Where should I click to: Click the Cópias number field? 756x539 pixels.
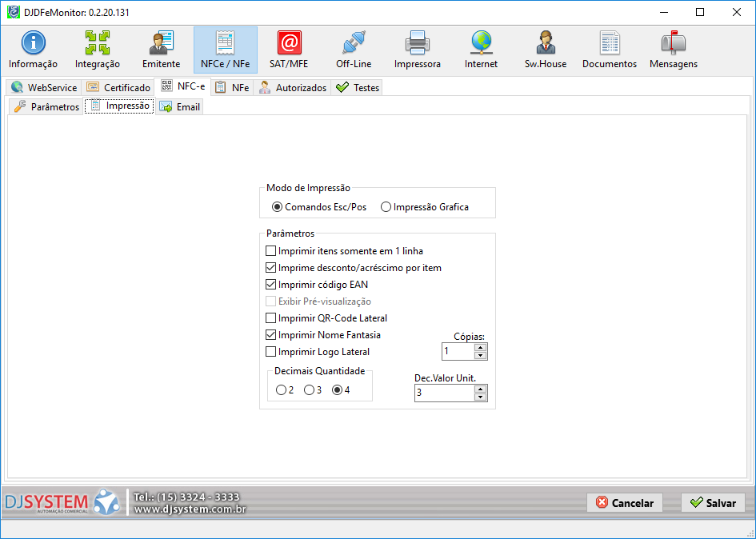(458, 351)
